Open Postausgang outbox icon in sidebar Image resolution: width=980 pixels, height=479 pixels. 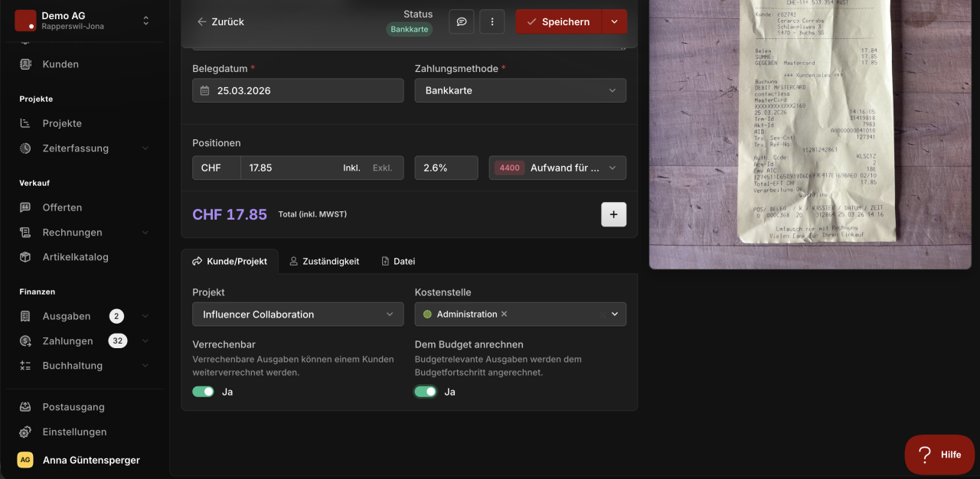click(25, 407)
